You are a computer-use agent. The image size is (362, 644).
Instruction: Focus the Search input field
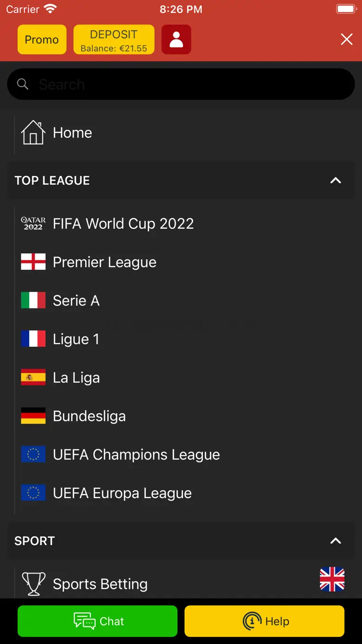186,84
